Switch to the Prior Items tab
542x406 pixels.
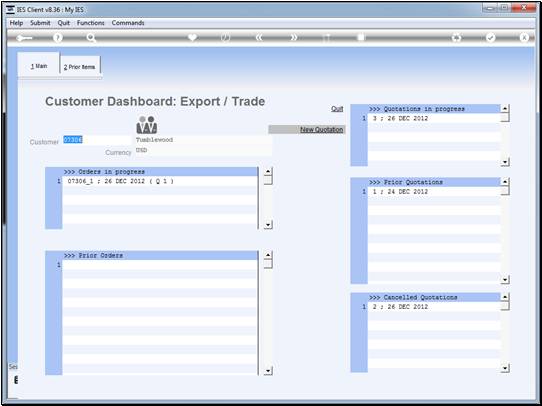(80, 67)
